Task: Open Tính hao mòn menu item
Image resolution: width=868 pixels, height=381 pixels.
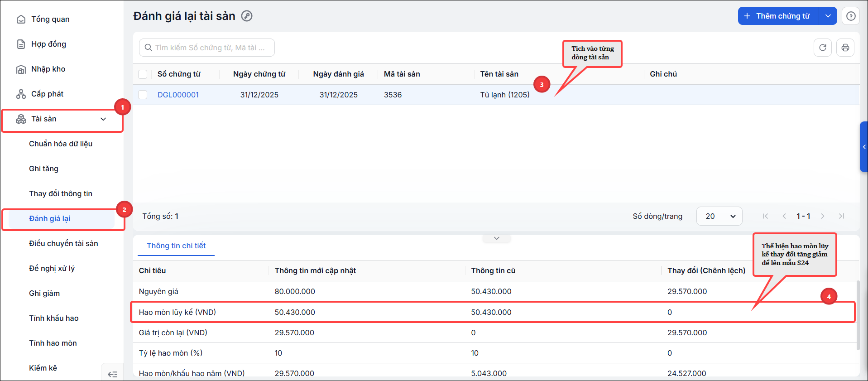Action: click(x=53, y=343)
